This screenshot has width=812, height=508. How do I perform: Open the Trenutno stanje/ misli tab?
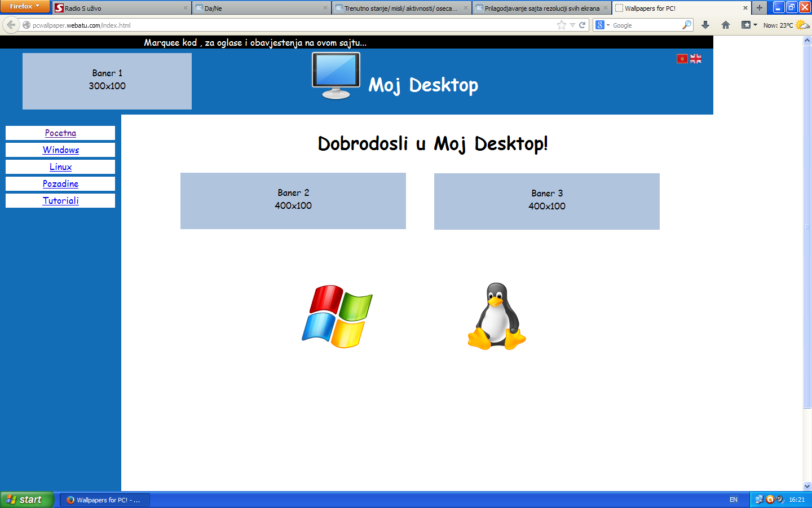click(x=401, y=8)
